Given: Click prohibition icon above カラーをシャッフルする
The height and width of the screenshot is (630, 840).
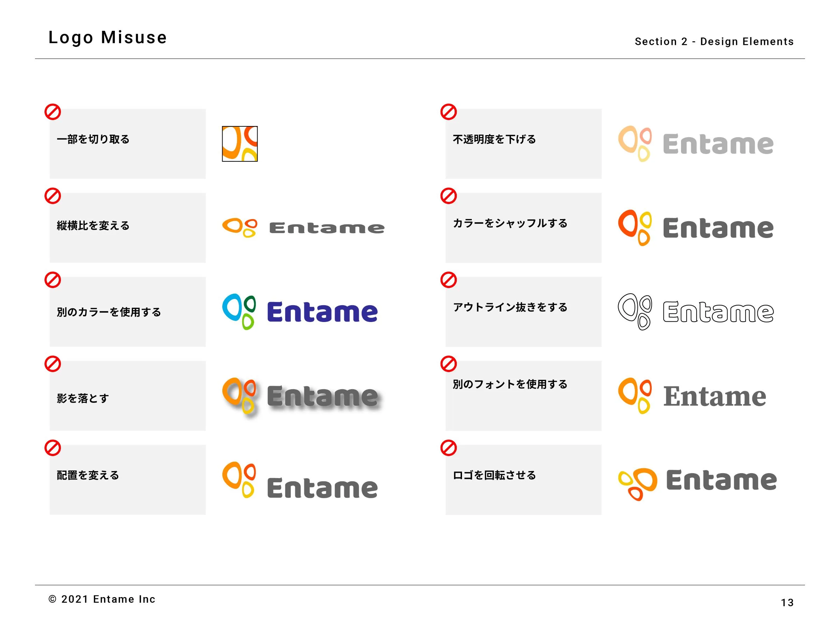Looking at the screenshot, I should click(x=448, y=196).
